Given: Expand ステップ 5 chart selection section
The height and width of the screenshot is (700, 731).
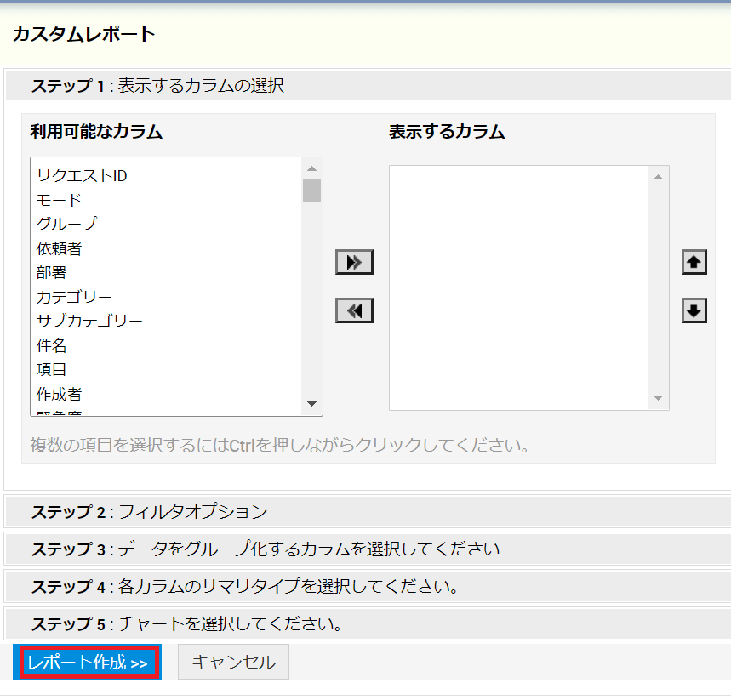Looking at the screenshot, I should coord(186,624).
